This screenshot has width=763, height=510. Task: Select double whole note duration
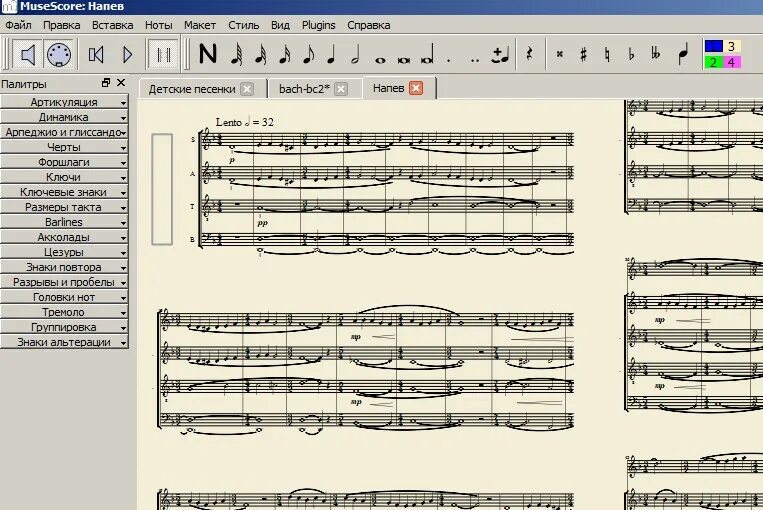(403, 60)
